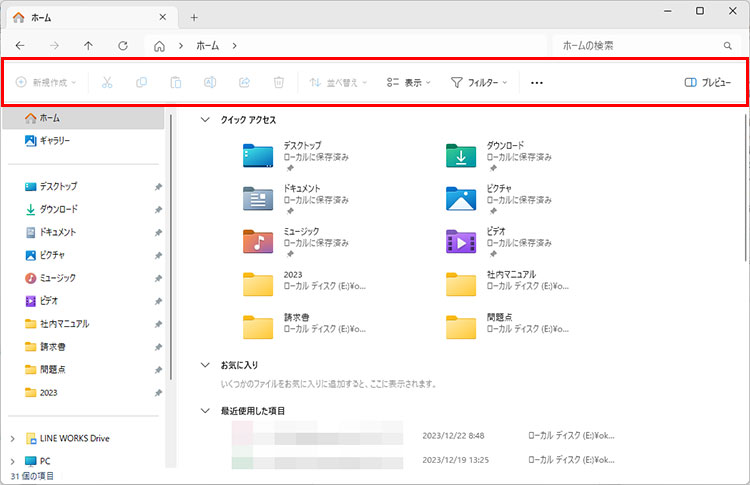
Task: Click the ホームの検索 search field
Action: pyautogui.click(x=638, y=46)
